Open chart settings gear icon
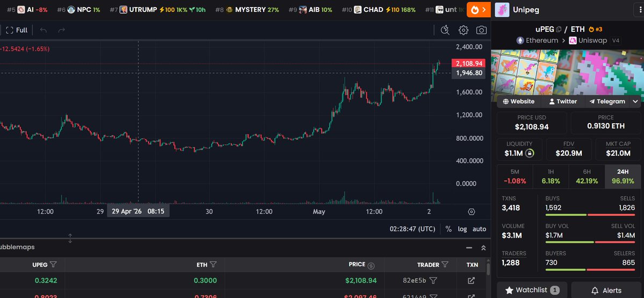This screenshot has height=298, width=644. tap(464, 30)
